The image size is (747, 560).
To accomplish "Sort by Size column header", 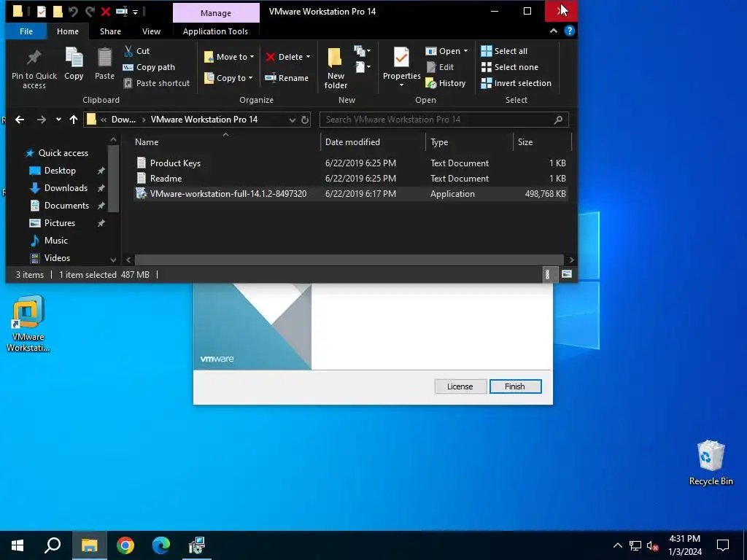I will click(x=542, y=142).
